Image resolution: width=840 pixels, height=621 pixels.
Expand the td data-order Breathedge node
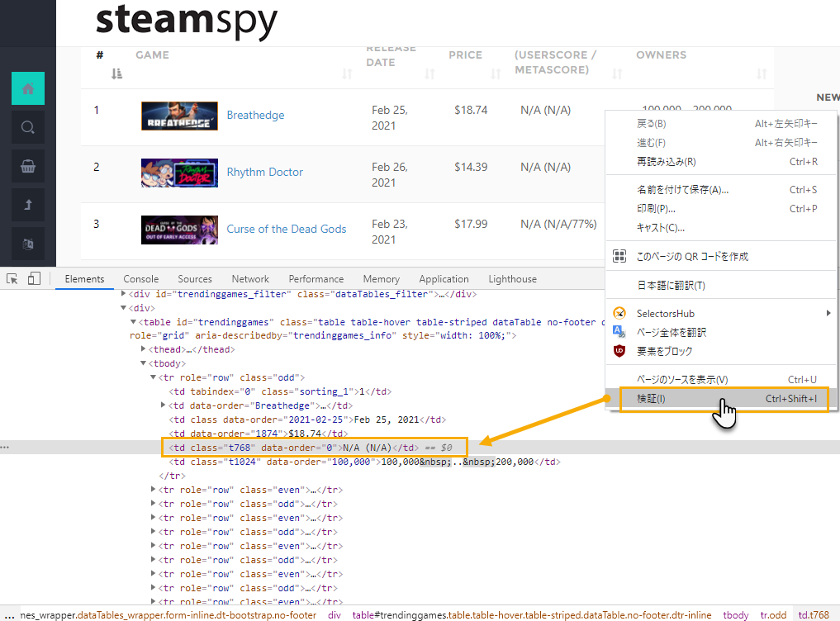pyautogui.click(x=164, y=405)
